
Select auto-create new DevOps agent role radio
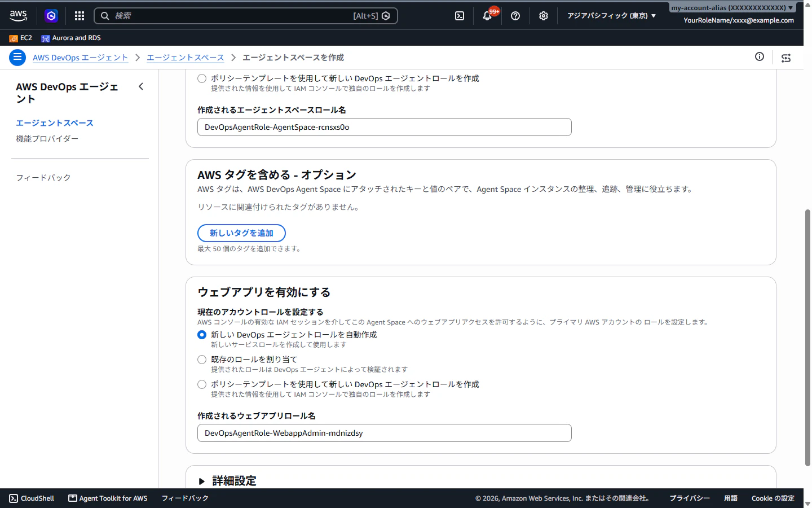point(202,335)
